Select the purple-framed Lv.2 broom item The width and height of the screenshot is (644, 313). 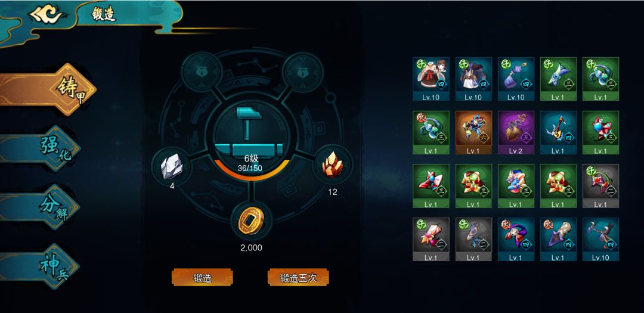(516, 132)
